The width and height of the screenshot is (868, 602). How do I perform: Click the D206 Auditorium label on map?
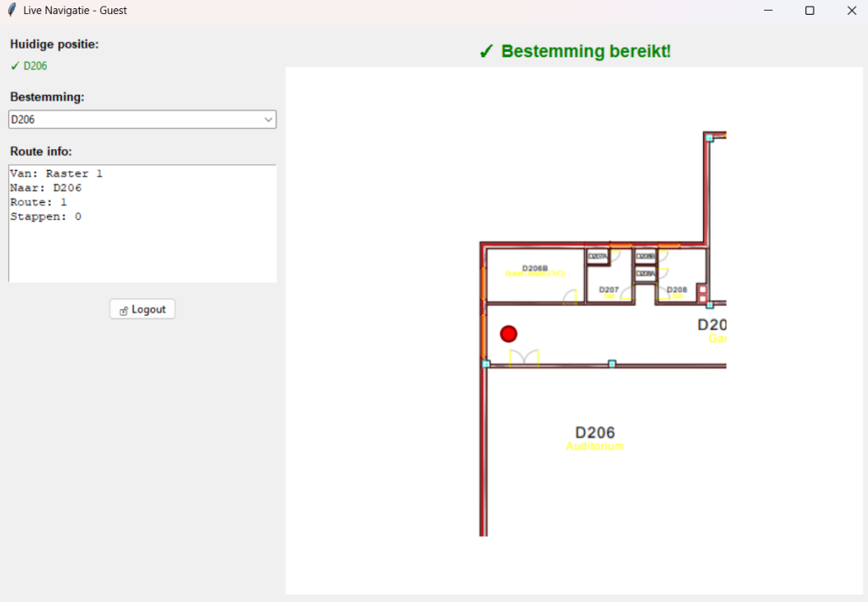pos(595,439)
